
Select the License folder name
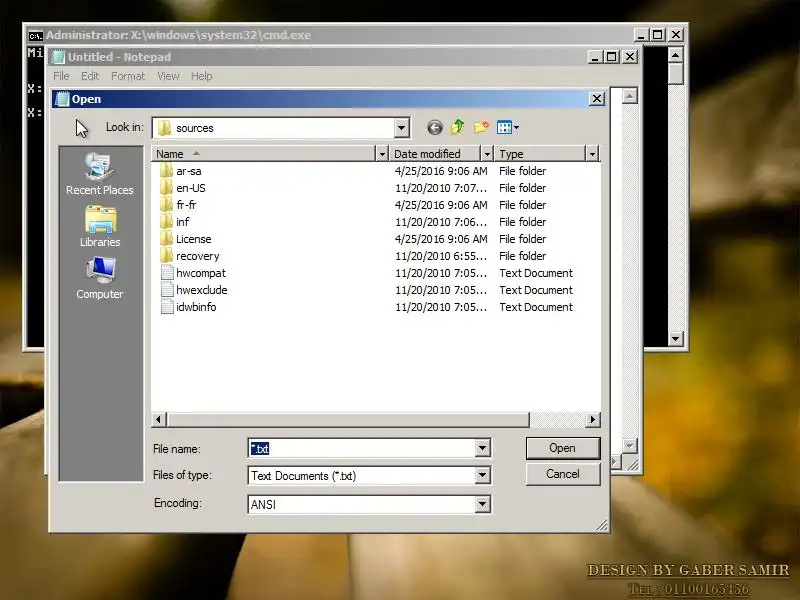pyautogui.click(x=193, y=239)
